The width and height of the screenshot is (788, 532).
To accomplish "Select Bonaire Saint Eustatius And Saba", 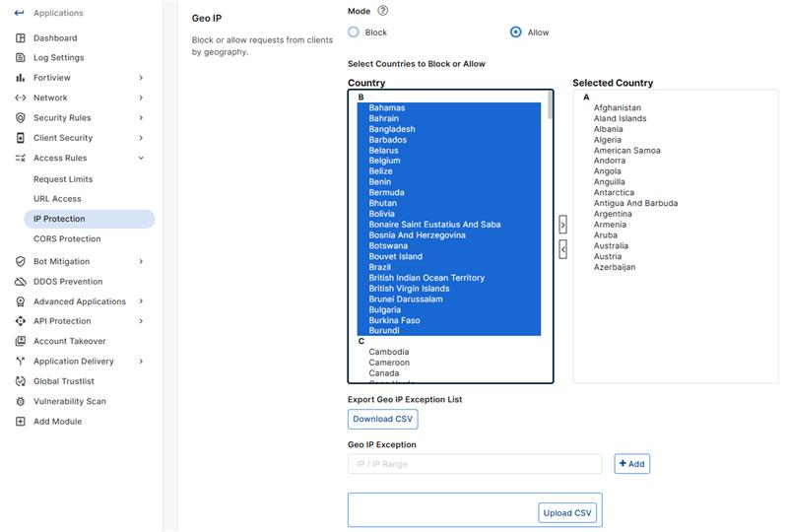I will tap(434, 225).
